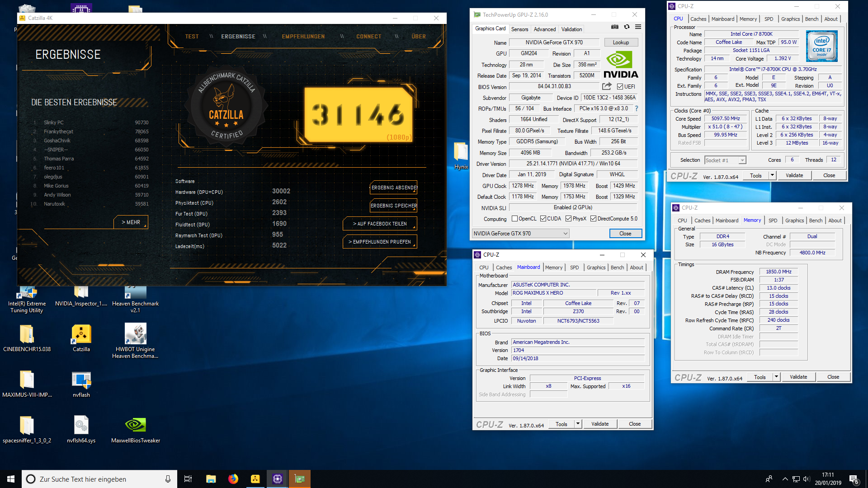Click ERGEBNIS SPEICHERN in Catzilla
Screen dimensions: 868x488
[x=393, y=206]
